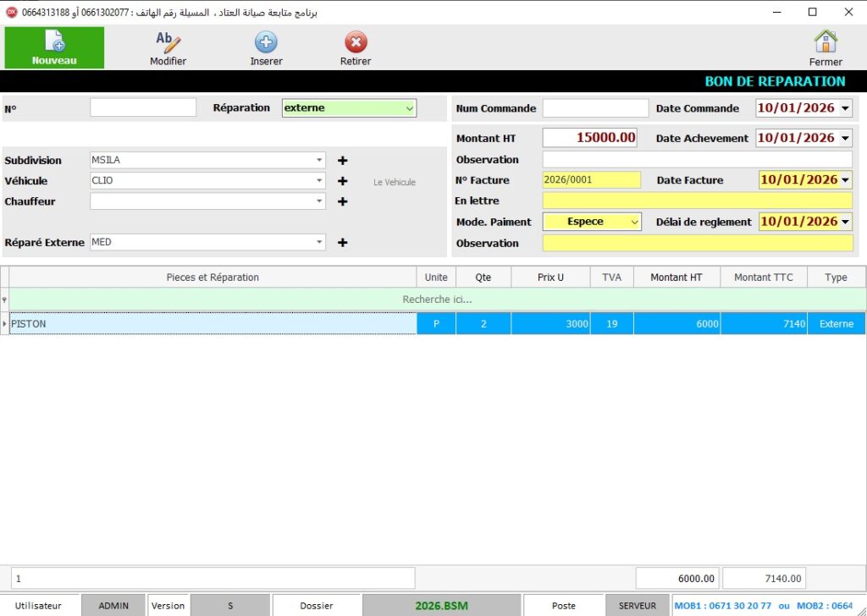The image size is (867, 616).
Task: Select the PISTON row in grid
Action: (212, 324)
